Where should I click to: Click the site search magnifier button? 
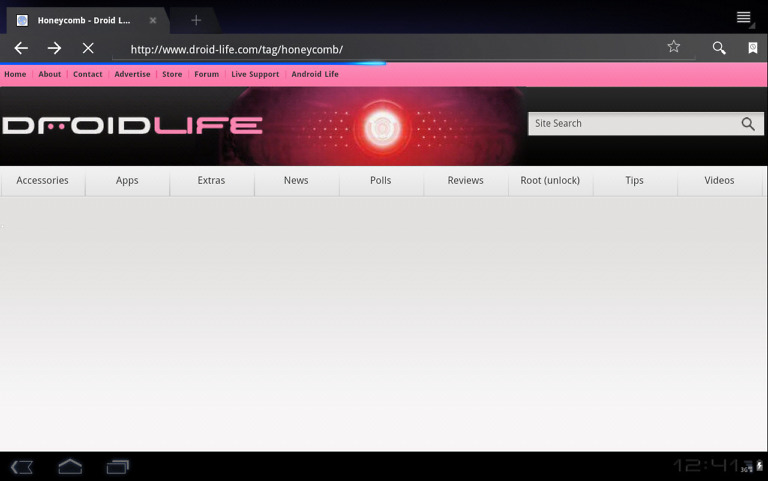click(748, 124)
